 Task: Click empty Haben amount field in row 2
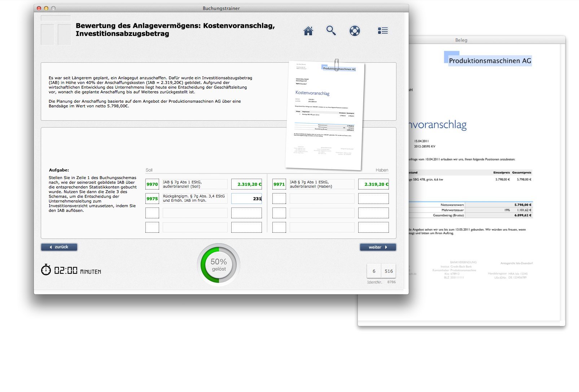click(373, 199)
